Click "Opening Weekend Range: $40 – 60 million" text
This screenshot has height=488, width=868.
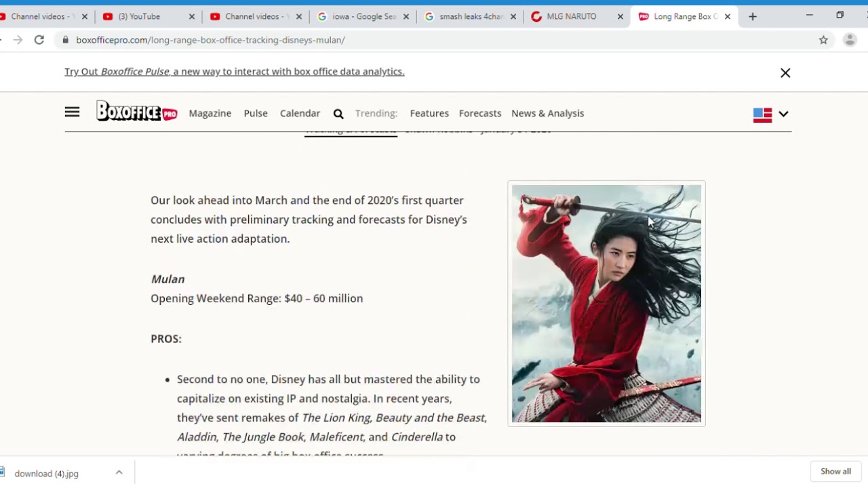(x=256, y=298)
